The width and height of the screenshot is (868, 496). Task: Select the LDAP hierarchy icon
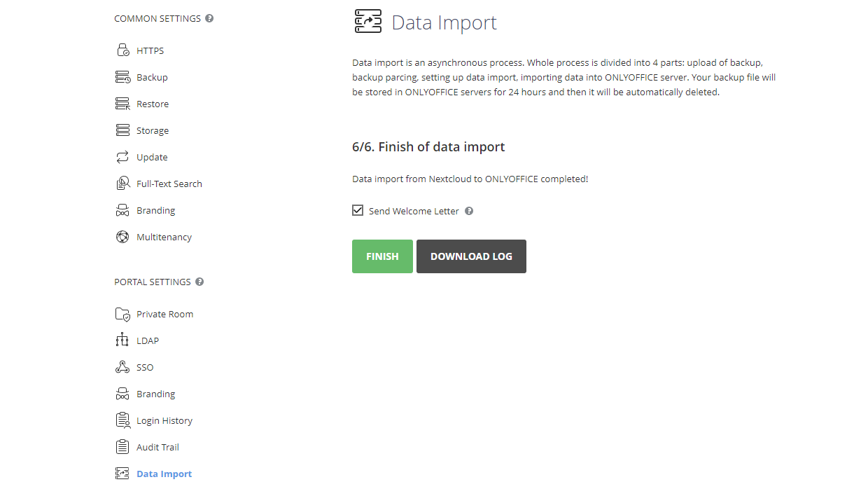(122, 340)
